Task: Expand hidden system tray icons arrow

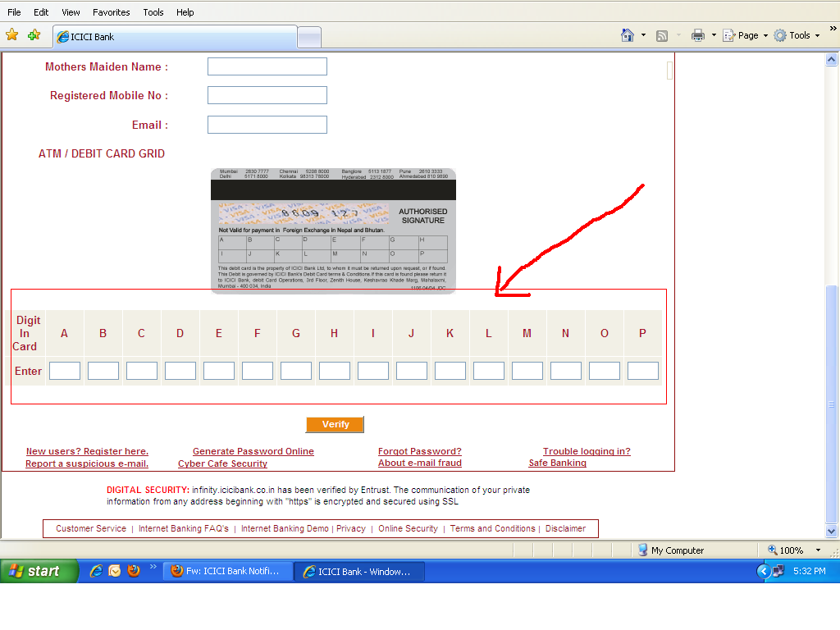Action: tap(764, 571)
